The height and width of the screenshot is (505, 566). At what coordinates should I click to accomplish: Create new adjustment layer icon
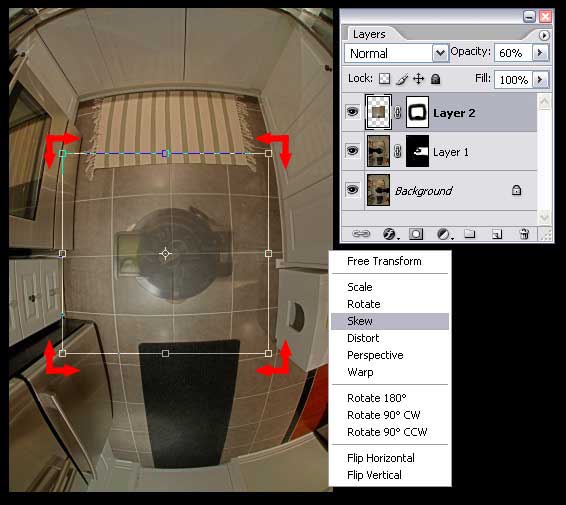(443, 234)
